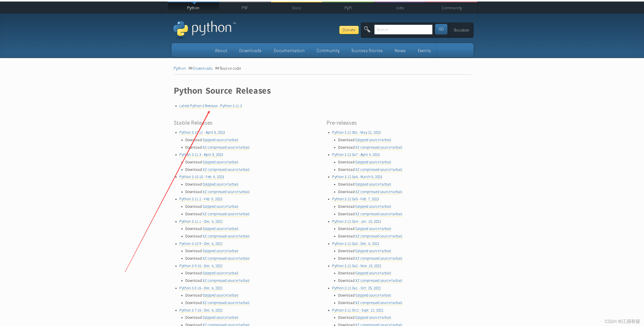The height and width of the screenshot is (326, 644).
Task: Open the Downloads navigation menu
Action: click(250, 51)
